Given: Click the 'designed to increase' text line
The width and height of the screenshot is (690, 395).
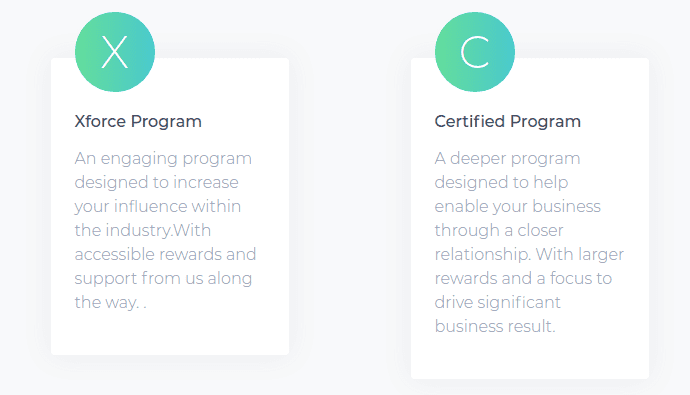Looking at the screenshot, I should point(156,183).
